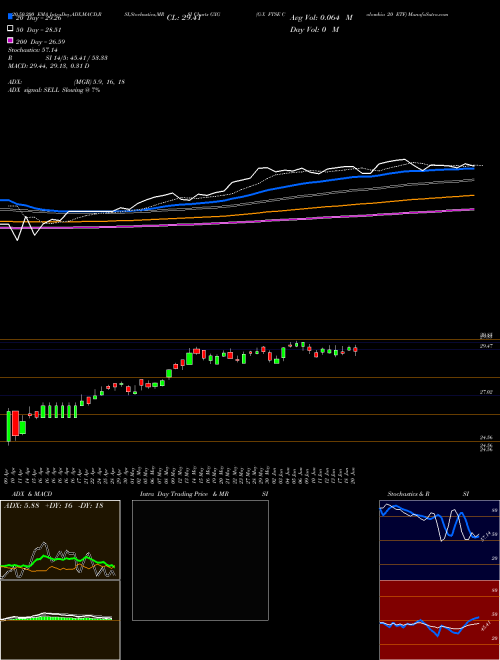Click the '(MGR) 5.9, 16, 18' ADX values
The height and width of the screenshot is (660, 500).
[x=99, y=82]
